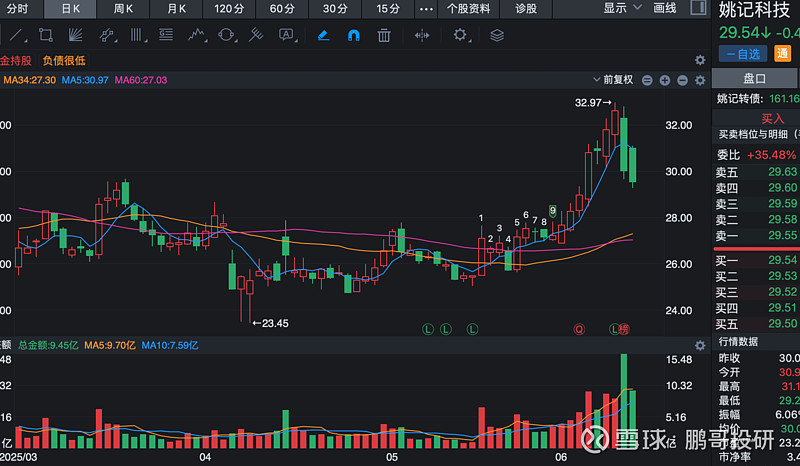
Task: Click the 买一 29.54 order row
Action: click(x=756, y=260)
